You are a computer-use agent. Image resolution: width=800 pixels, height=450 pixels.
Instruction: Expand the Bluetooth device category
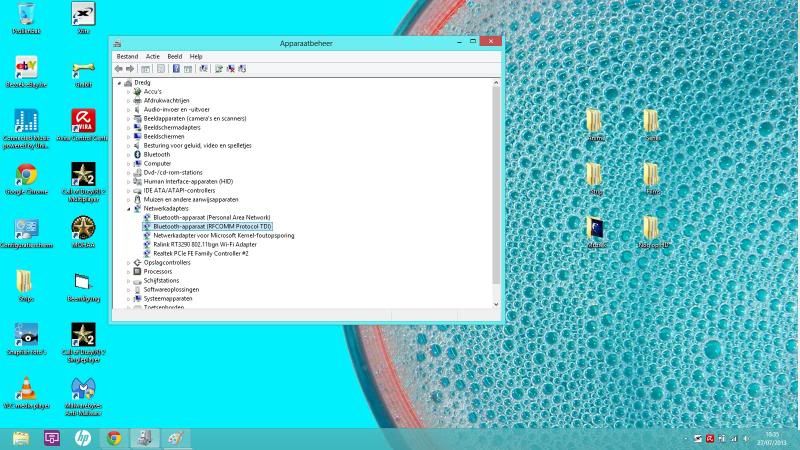tap(129, 155)
